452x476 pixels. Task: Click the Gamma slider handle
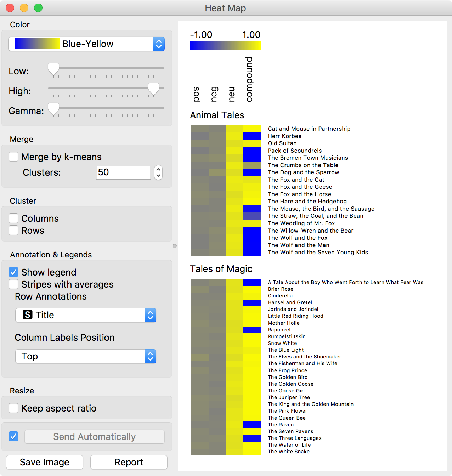53,109
